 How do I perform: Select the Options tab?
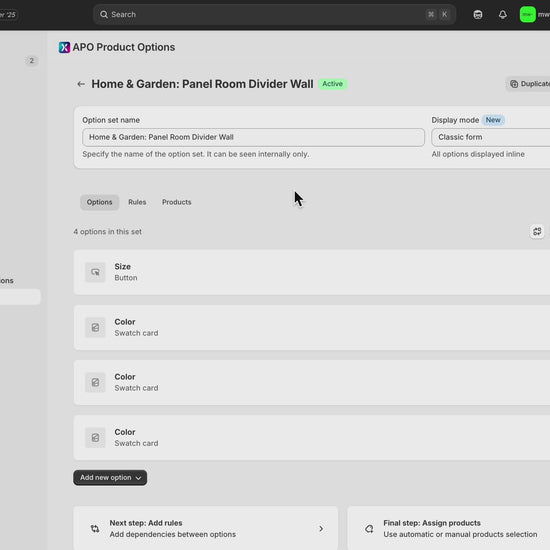100,202
